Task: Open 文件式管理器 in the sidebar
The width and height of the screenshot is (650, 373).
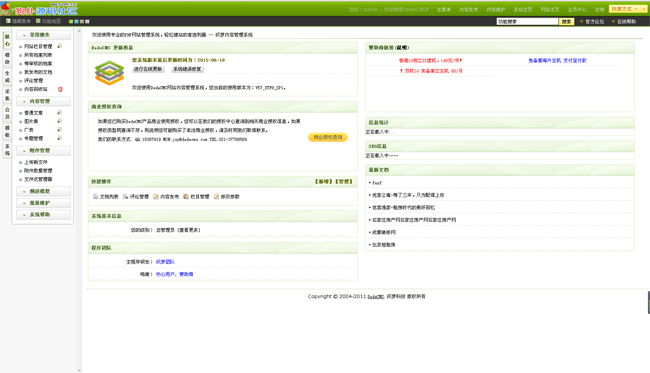Action: 38,179
